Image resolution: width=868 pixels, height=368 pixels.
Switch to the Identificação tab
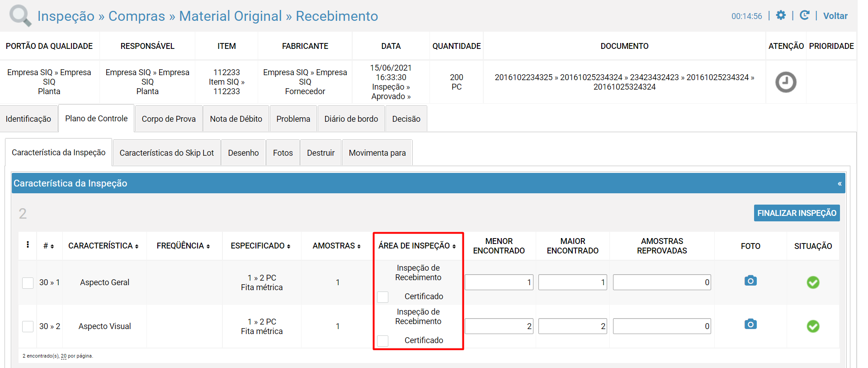point(28,119)
